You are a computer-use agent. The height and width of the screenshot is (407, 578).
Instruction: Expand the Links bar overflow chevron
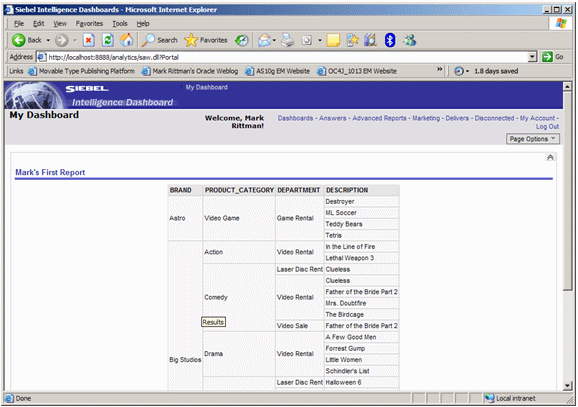(439, 69)
